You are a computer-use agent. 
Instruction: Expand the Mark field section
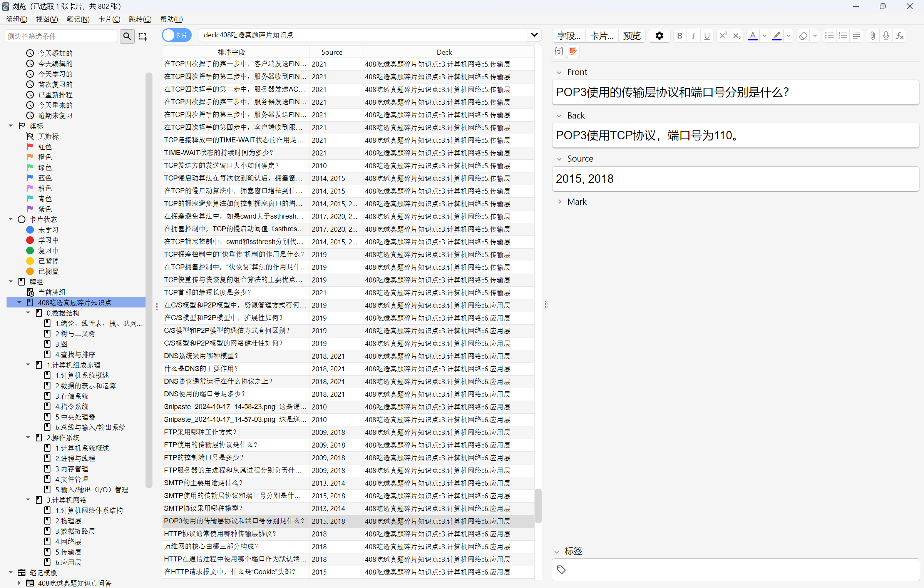click(560, 202)
